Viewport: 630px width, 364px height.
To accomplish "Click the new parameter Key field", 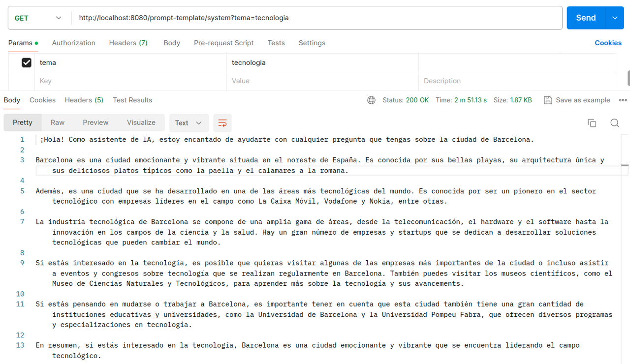I will (130, 81).
